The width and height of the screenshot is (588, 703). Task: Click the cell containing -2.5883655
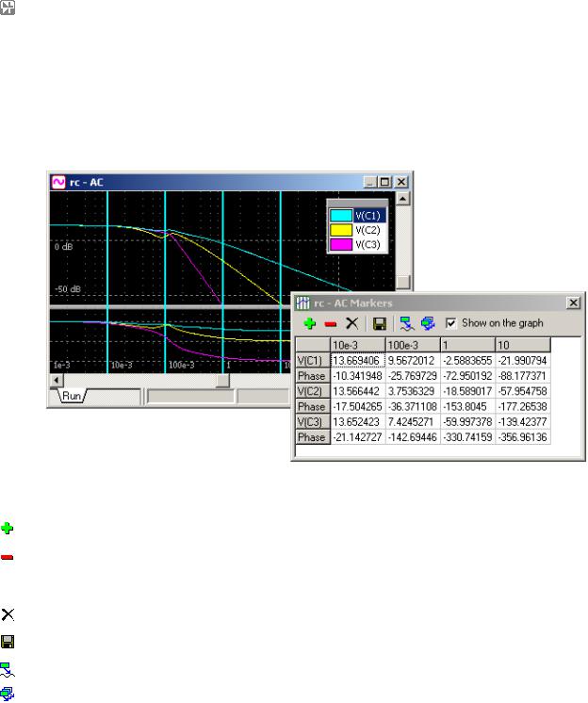coord(468,361)
